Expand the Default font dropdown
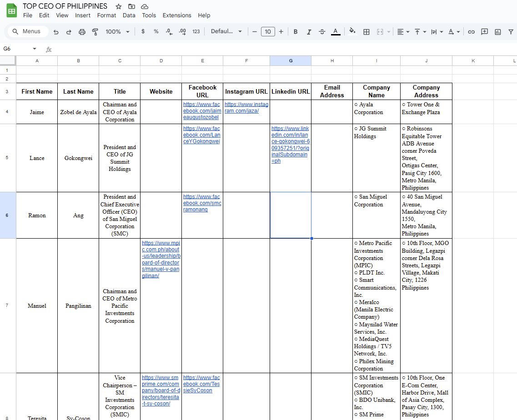 (226, 32)
